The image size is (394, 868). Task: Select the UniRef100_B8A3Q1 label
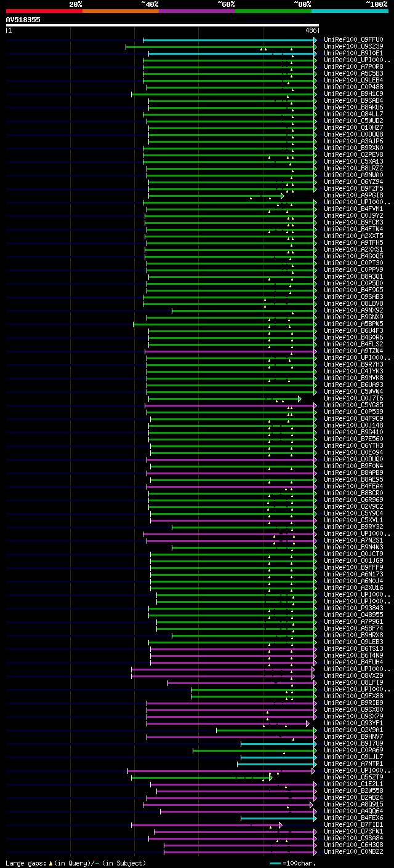353,277
